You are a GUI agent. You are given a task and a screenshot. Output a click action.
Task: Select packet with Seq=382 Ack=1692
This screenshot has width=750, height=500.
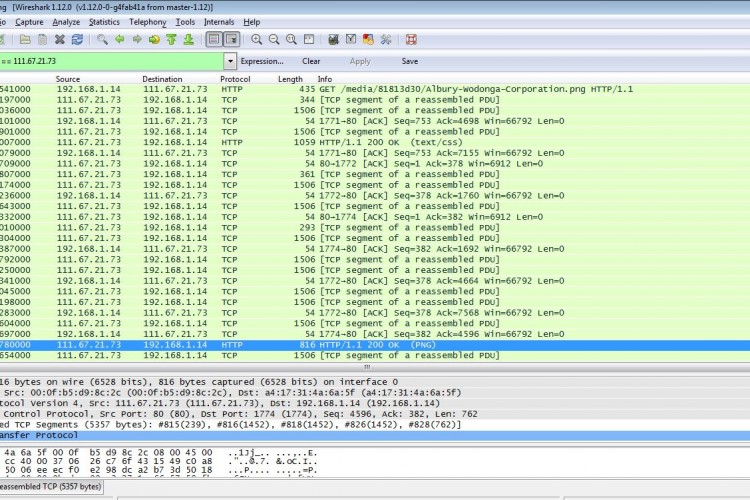pyautogui.click(x=375, y=249)
